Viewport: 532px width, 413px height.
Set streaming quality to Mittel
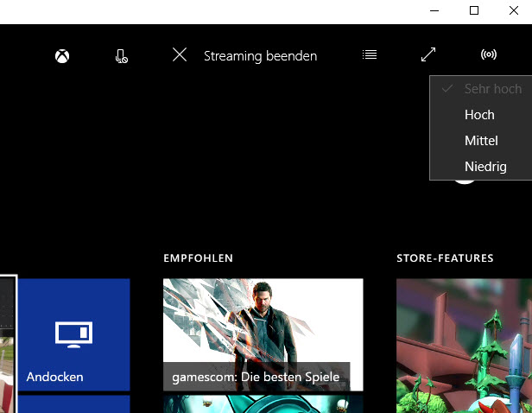click(x=481, y=141)
